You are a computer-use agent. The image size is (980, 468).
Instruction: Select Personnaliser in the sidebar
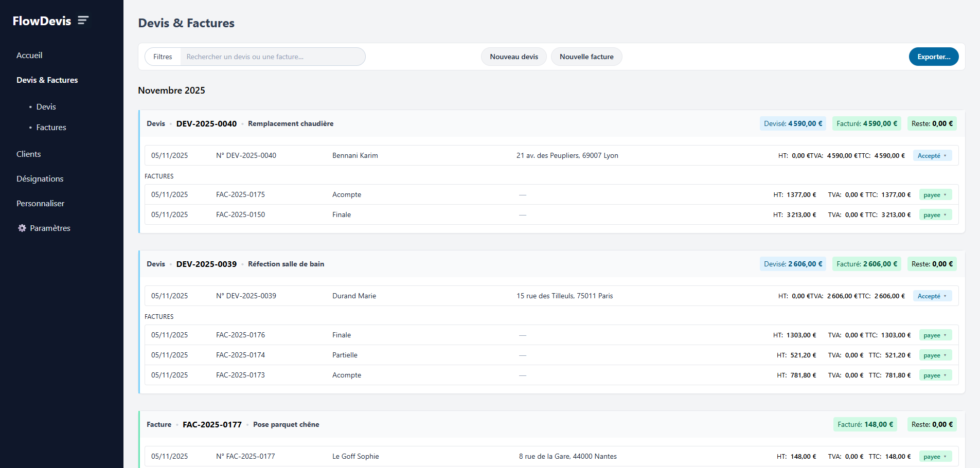(x=40, y=203)
